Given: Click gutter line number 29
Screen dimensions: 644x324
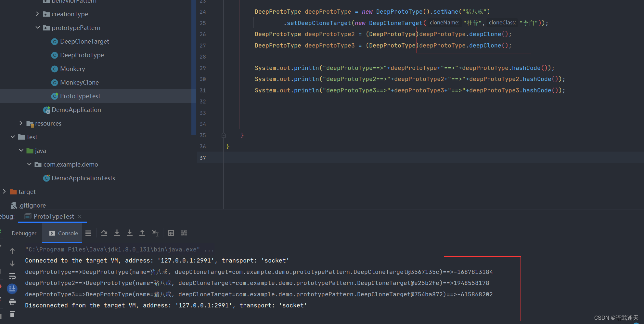Looking at the screenshot, I should 203,68.
